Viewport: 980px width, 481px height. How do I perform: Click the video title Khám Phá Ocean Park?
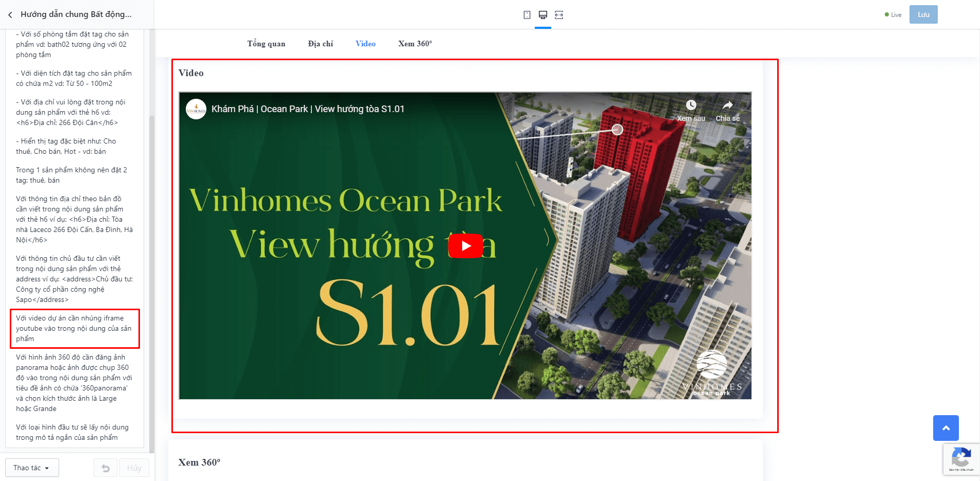point(308,109)
